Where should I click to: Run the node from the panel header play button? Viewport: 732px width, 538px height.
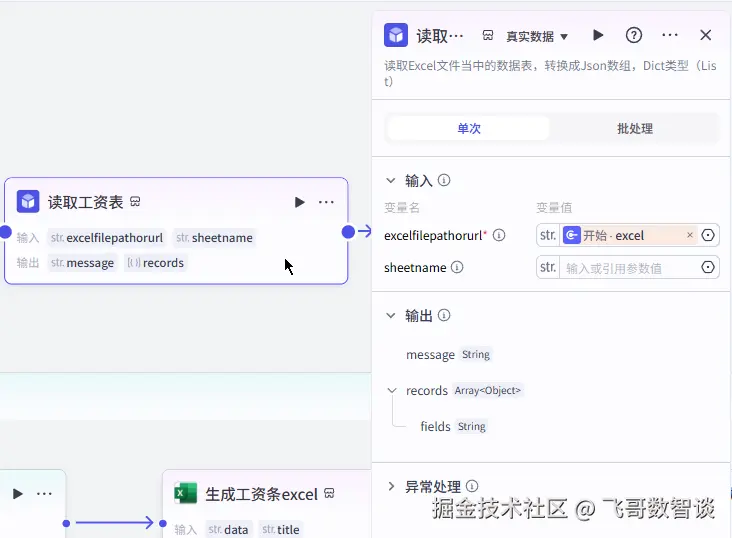click(598, 35)
